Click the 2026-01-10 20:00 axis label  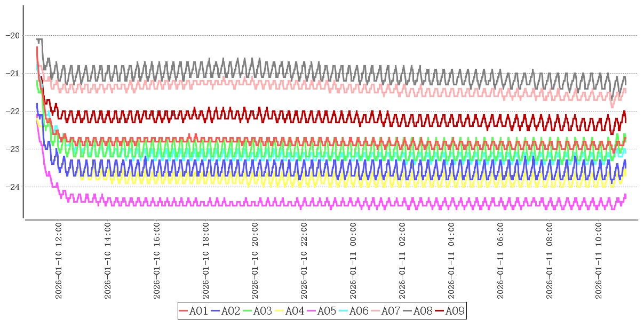255,261
